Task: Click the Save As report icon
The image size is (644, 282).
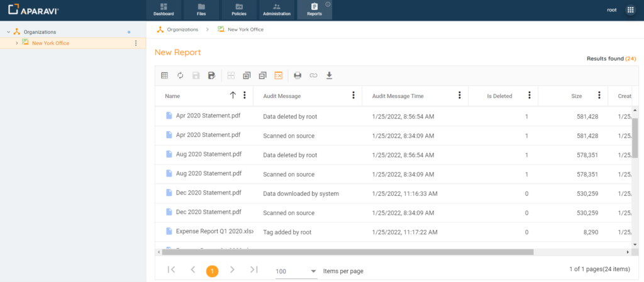Action: click(212, 75)
